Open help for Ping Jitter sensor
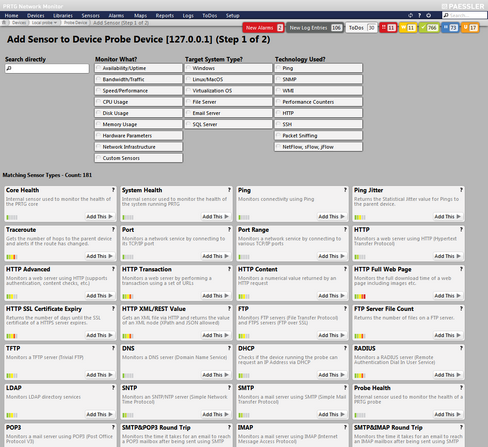The height and width of the screenshot is (447, 488). [x=461, y=190]
